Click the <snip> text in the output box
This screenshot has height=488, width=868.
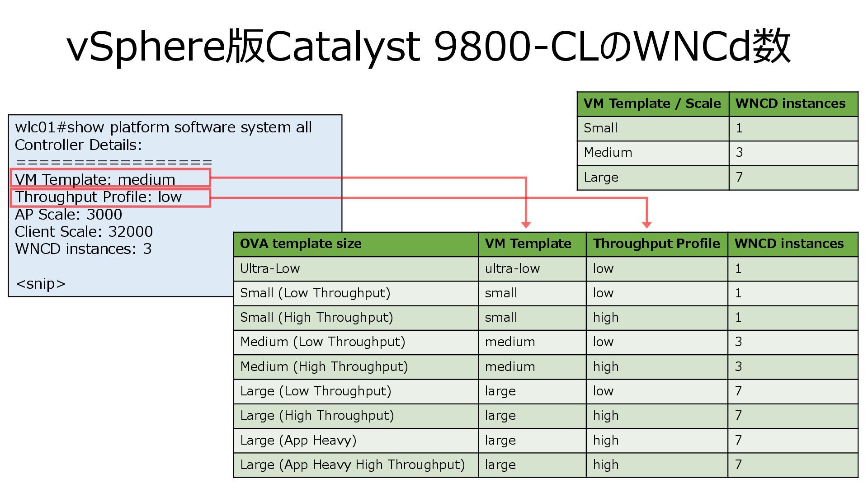[x=41, y=284]
